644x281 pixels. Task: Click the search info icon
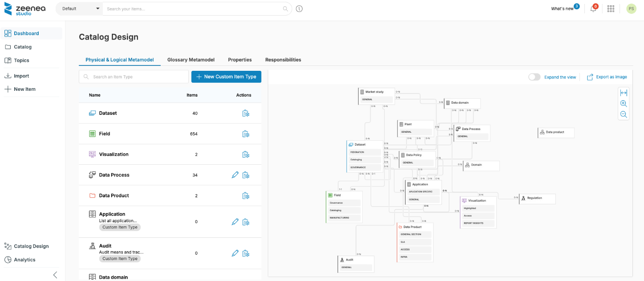point(299,9)
